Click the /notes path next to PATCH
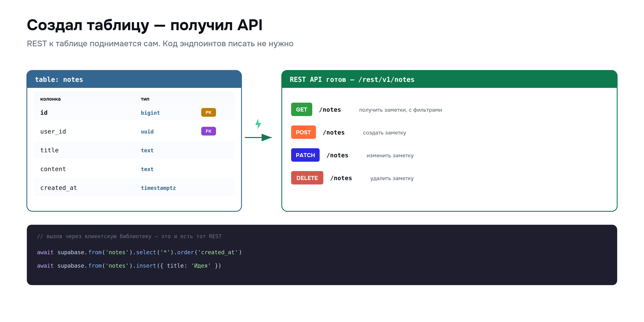Viewport: 644px width, 322px height. (x=337, y=155)
